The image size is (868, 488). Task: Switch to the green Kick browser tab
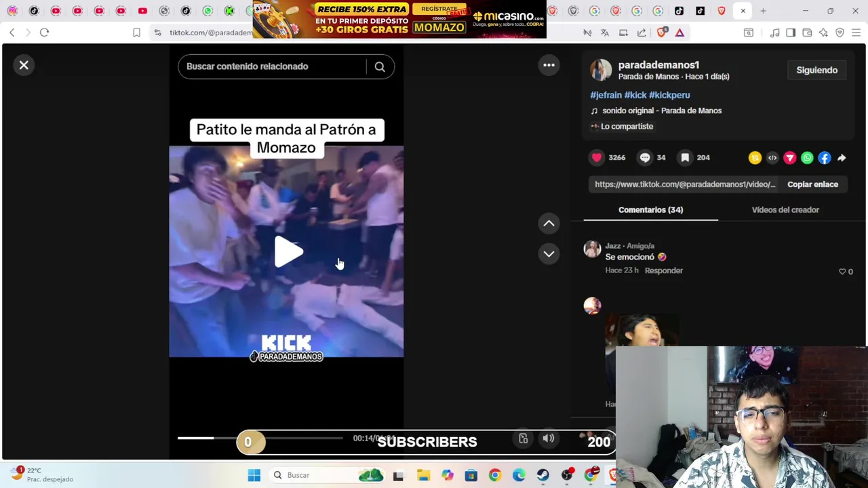229,11
